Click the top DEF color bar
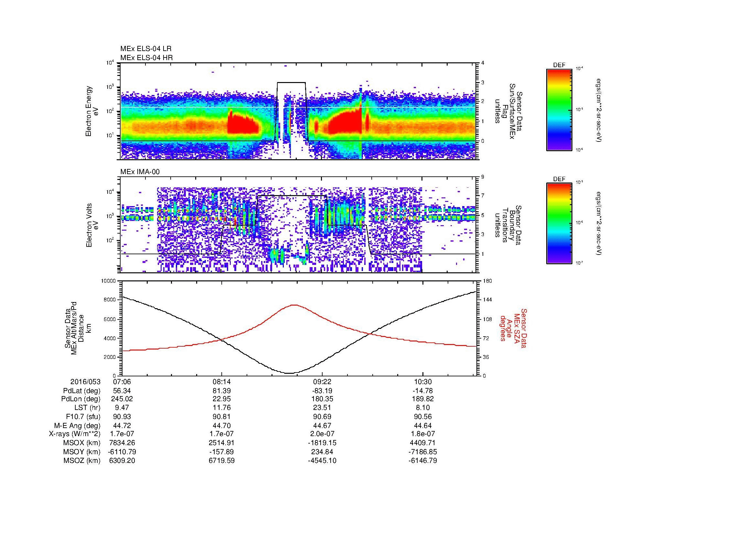This screenshot has width=756, height=534. [559, 110]
